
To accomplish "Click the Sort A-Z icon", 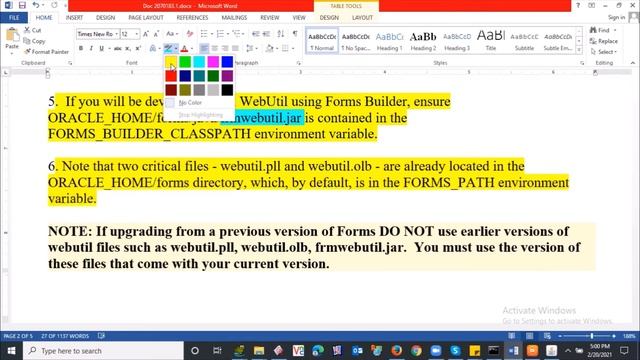I will pyautogui.click(x=280, y=34).
